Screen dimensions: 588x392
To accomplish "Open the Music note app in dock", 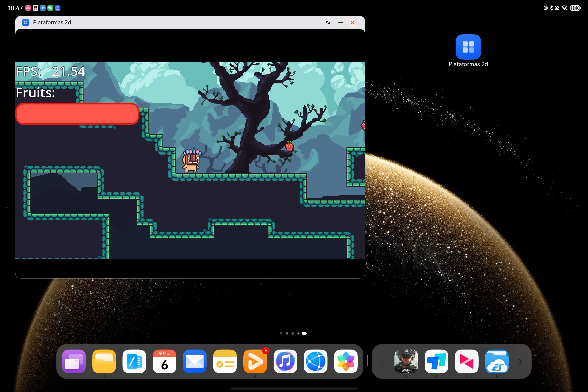I will pos(285,361).
